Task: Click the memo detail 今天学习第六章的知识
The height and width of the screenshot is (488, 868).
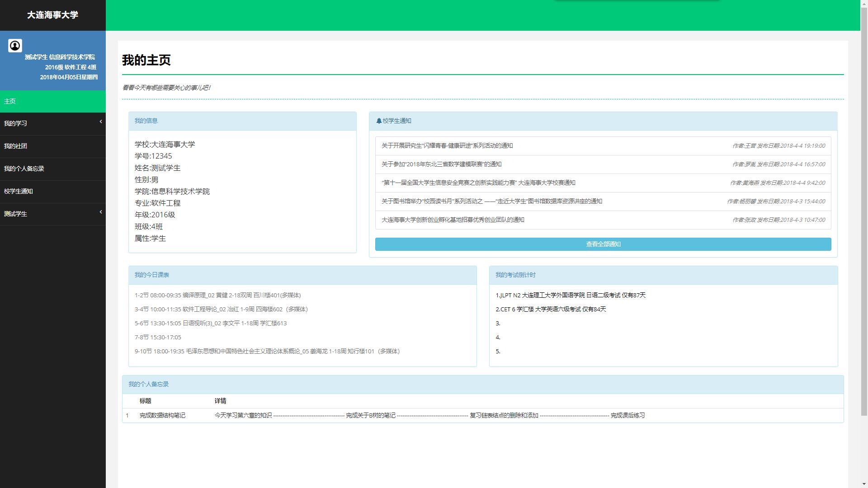Action: coord(243,415)
